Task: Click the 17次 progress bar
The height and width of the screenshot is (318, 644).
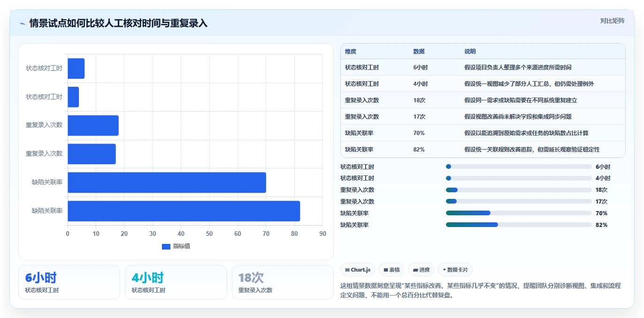Action: point(519,201)
